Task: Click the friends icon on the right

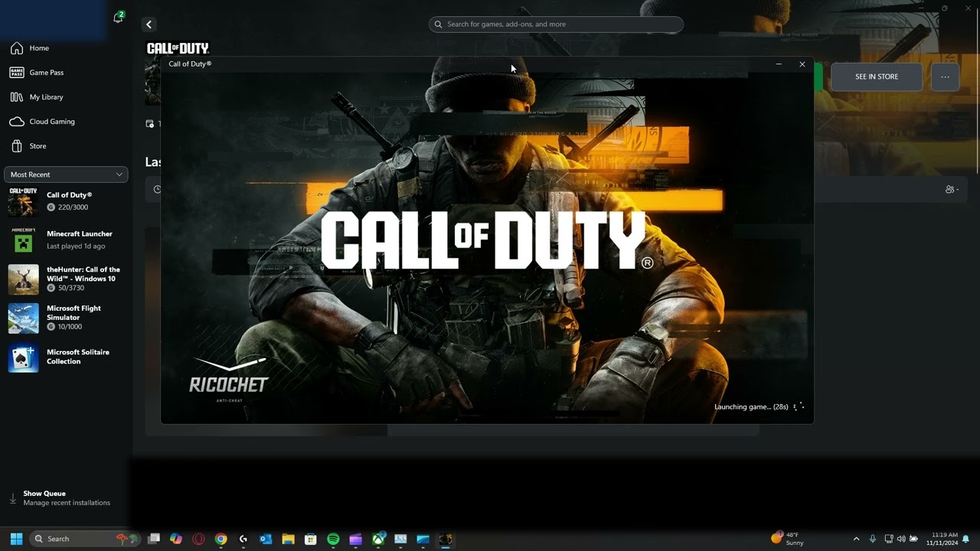Action: [952, 190]
